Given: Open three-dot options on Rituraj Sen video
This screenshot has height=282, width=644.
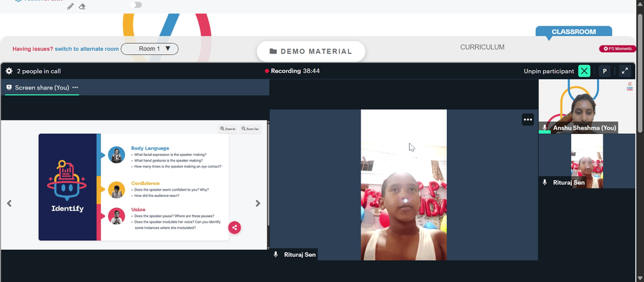Looking at the screenshot, I should pyautogui.click(x=528, y=120).
